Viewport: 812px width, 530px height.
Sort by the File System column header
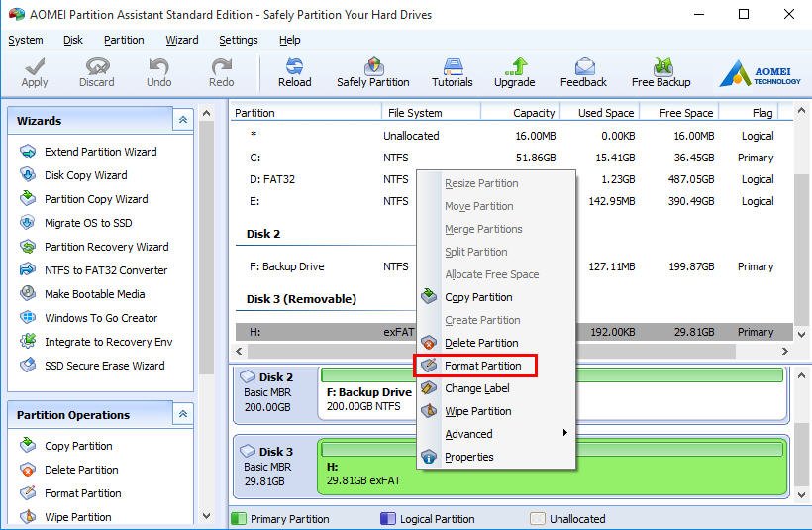tap(432, 113)
